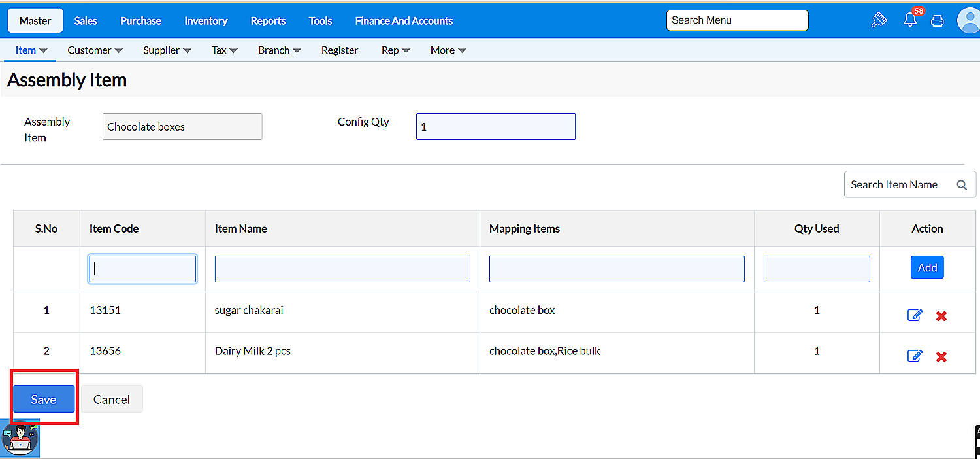The image size is (980, 459).
Task: Click the printer icon in header
Action: pyautogui.click(x=937, y=21)
